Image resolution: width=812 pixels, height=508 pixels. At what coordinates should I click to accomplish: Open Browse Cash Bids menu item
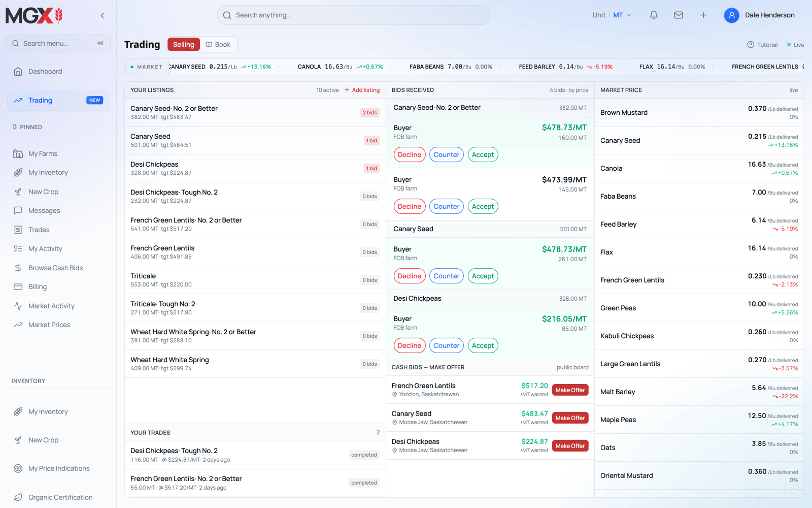click(x=55, y=268)
